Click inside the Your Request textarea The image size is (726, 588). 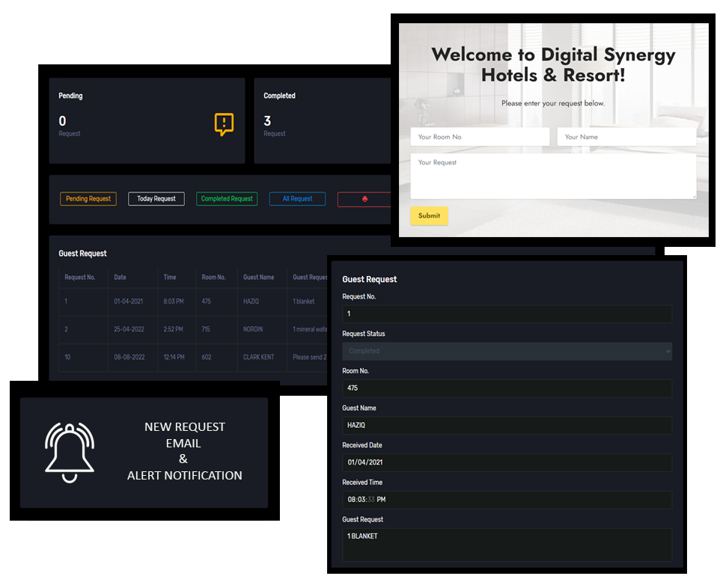(553, 177)
